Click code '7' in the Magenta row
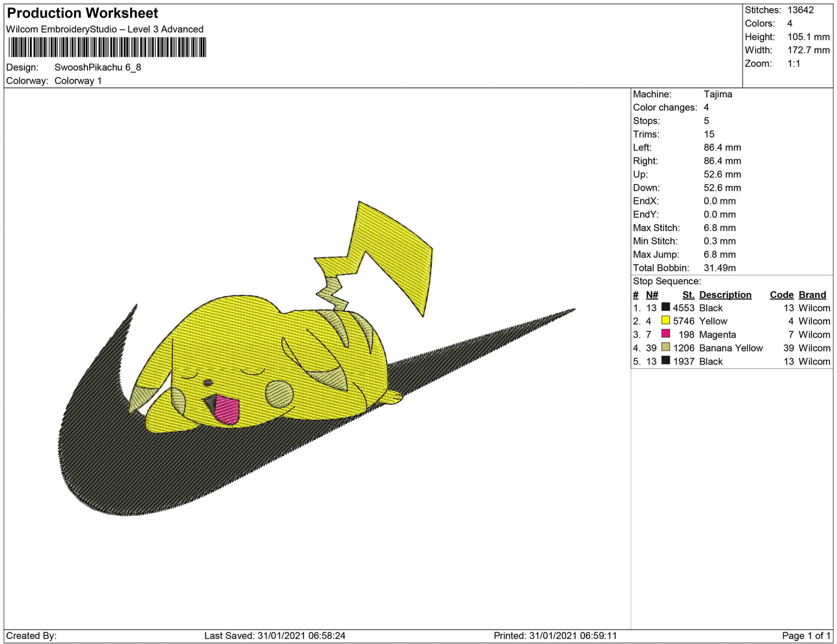Viewport: 837px width, 644px height. pos(791,335)
